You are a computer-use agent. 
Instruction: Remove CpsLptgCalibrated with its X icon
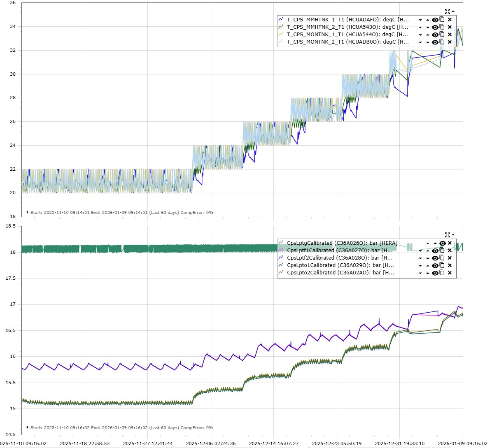(450, 243)
